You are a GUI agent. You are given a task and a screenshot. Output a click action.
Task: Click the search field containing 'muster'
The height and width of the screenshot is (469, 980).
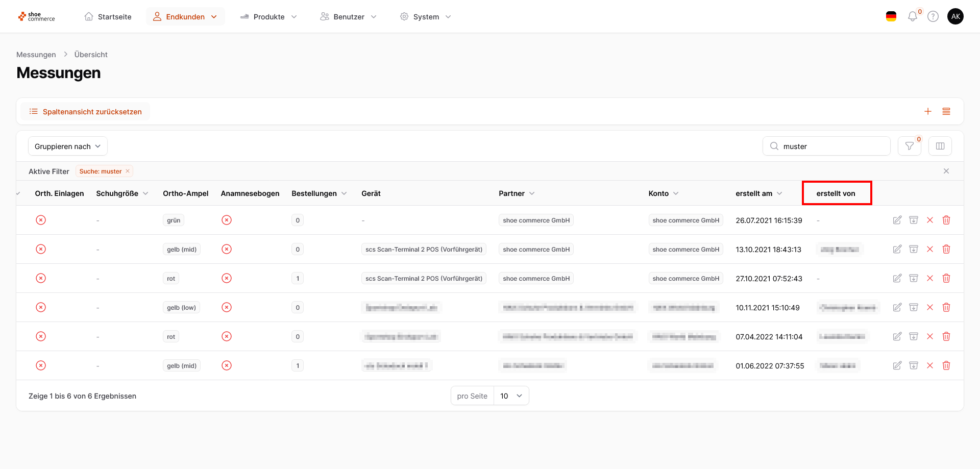point(832,146)
